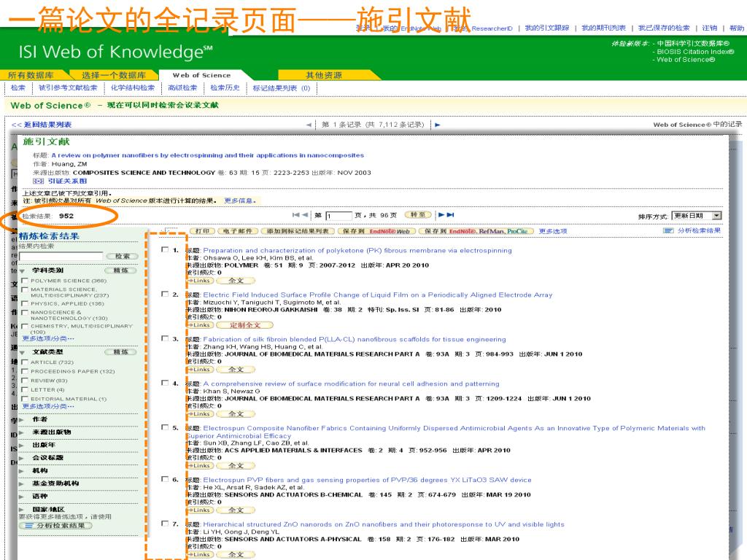Open the 排序方式 sort dropdown
The image size is (747, 560).
pyautogui.click(x=696, y=216)
